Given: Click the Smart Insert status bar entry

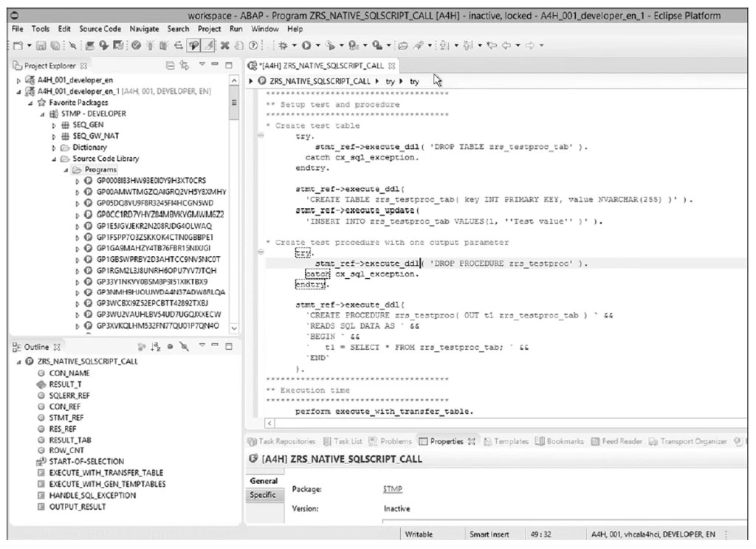Looking at the screenshot, I should [x=489, y=534].
